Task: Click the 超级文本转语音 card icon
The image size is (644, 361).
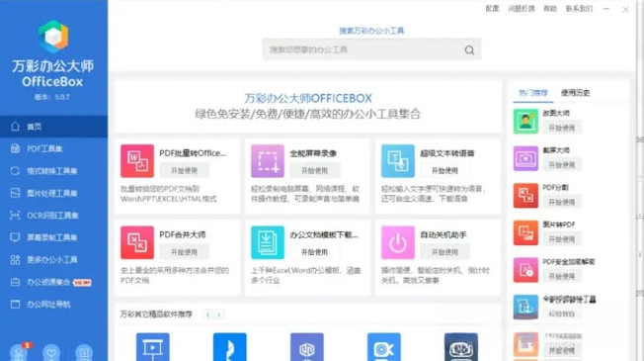Action: click(x=398, y=161)
